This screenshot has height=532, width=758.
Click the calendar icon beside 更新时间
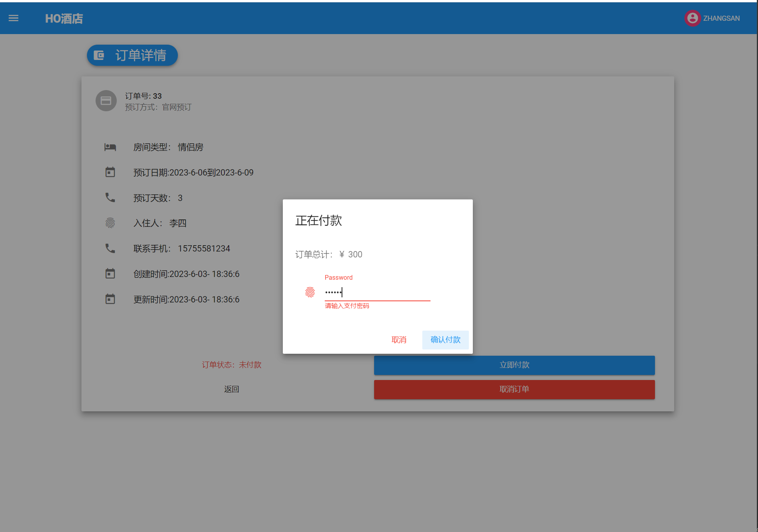click(110, 299)
